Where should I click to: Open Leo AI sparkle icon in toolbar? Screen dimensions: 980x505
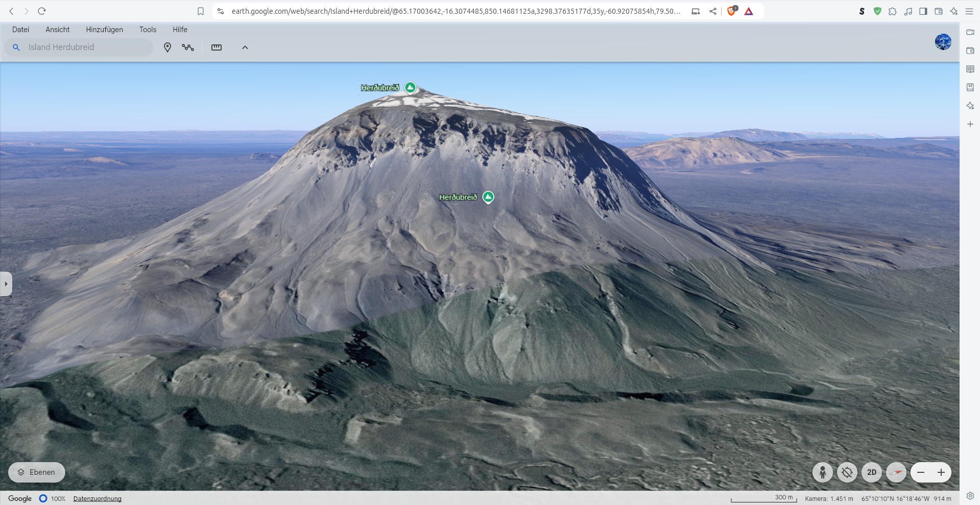pyautogui.click(x=954, y=11)
